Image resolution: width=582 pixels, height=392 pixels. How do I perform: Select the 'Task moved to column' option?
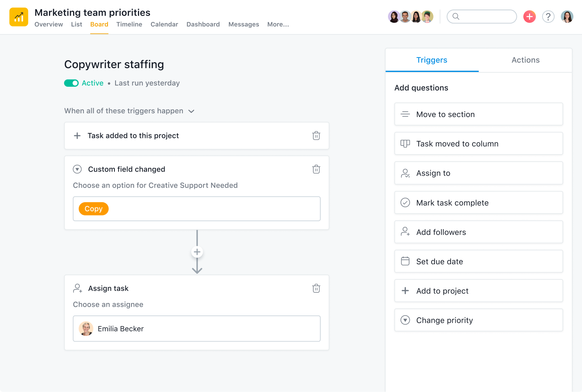pyautogui.click(x=478, y=144)
